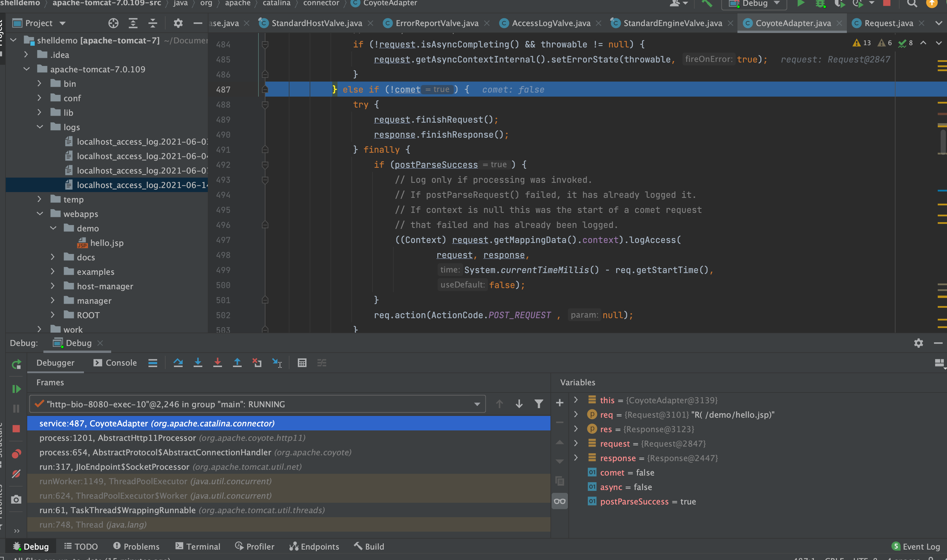The width and height of the screenshot is (947, 560).
Task: Open Search Everywhere magnifier
Action: [912, 3]
